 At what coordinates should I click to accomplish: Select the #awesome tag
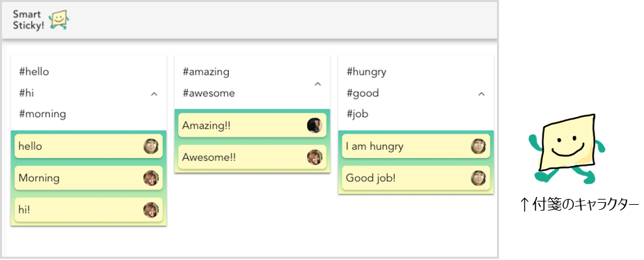pyautogui.click(x=209, y=93)
